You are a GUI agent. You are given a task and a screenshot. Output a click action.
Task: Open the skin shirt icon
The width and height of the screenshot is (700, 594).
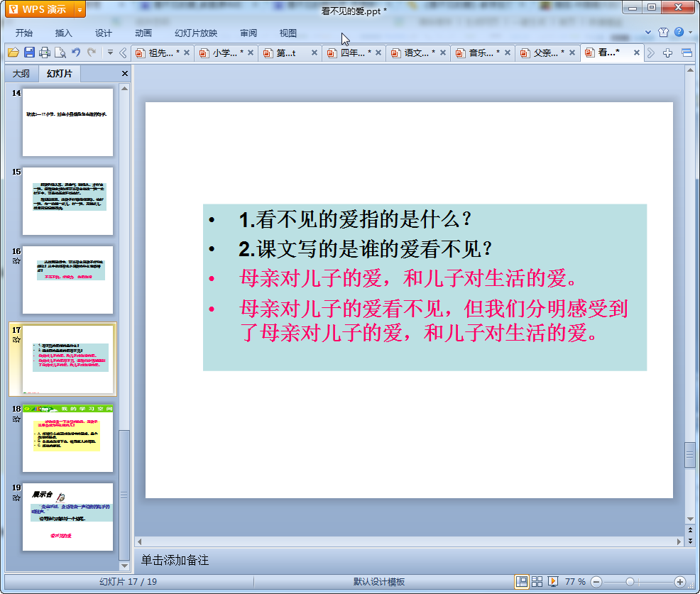(x=663, y=33)
